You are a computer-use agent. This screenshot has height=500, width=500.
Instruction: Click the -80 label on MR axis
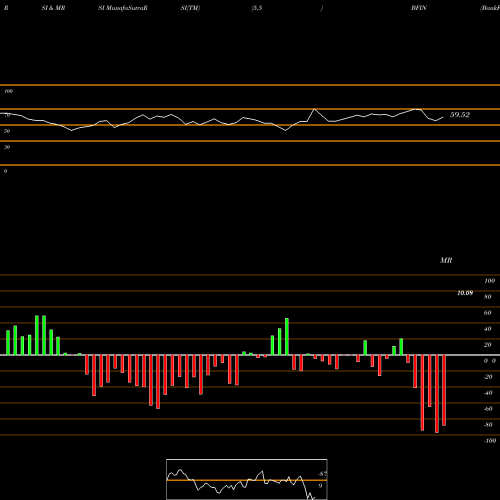coord(488,425)
